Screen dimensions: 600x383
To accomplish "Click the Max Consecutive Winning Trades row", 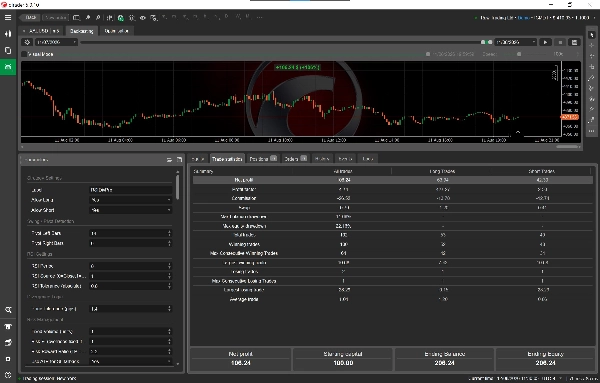I will (x=393, y=253).
